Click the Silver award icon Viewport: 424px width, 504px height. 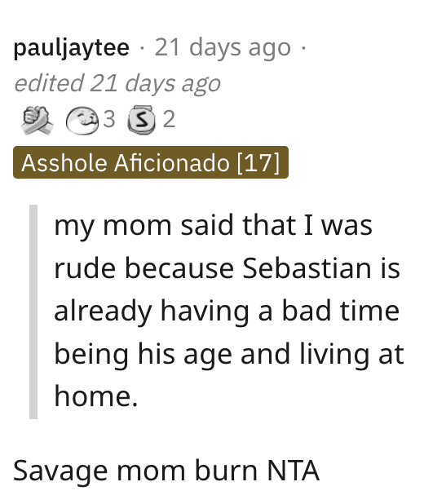click(141, 120)
